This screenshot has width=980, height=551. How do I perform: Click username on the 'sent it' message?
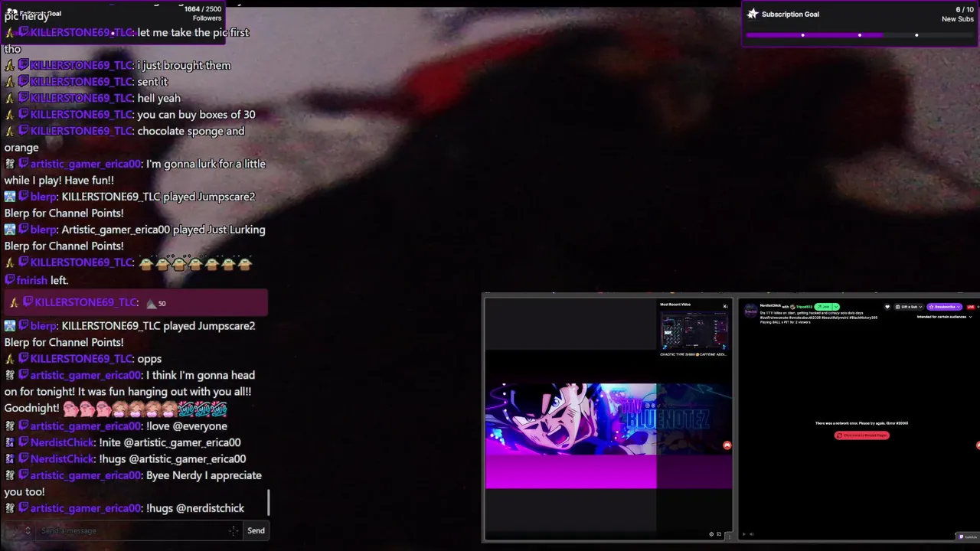(82, 82)
